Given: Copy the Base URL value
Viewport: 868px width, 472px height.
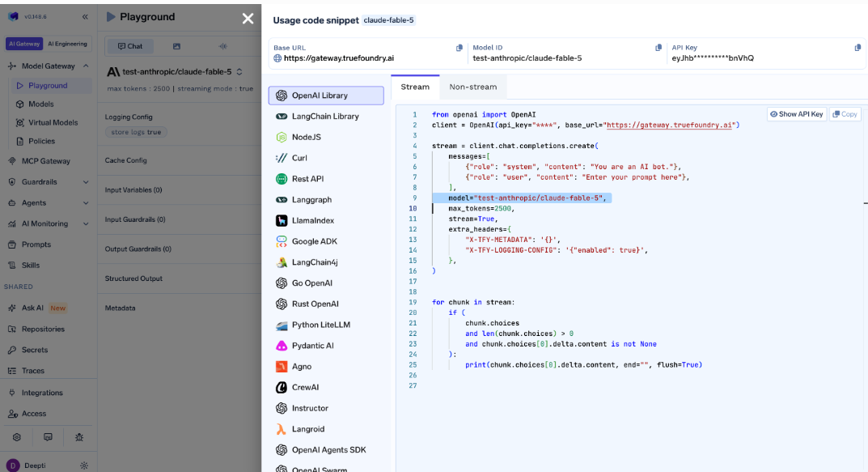Looking at the screenshot, I should [459, 49].
